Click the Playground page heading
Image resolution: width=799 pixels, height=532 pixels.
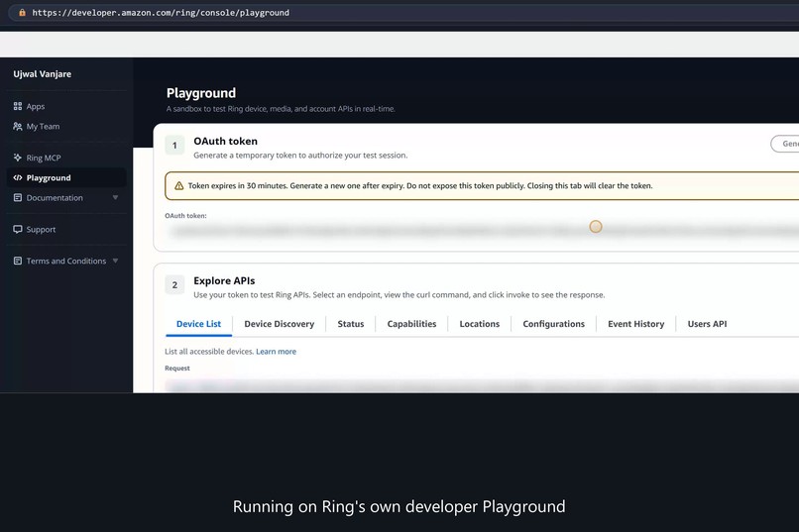point(201,93)
